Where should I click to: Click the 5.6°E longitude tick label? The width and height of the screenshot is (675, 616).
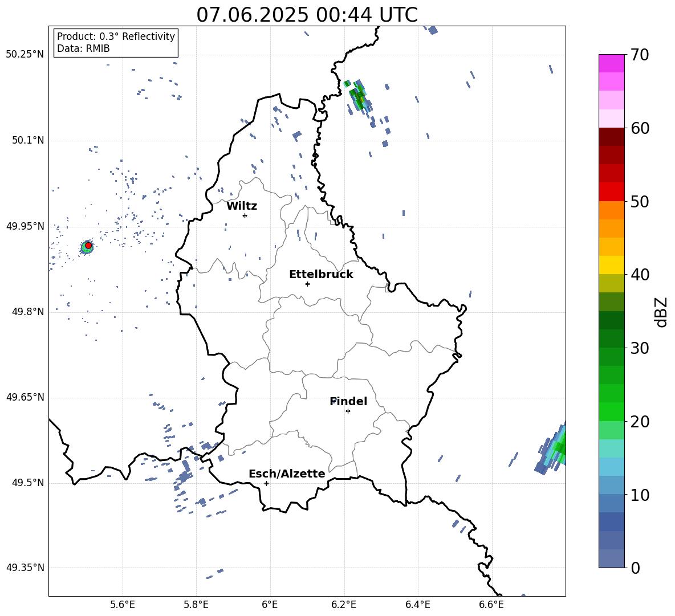click(123, 605)
